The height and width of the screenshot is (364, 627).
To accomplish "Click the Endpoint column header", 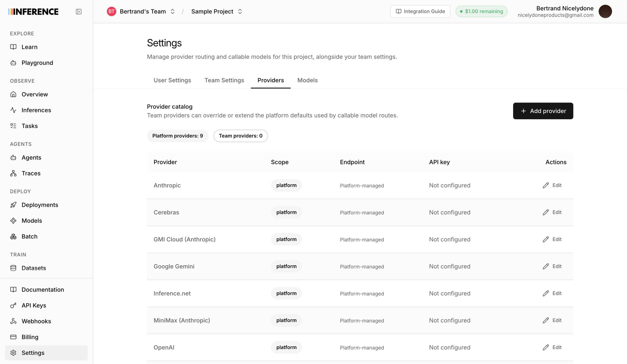I will click(352, 162).
